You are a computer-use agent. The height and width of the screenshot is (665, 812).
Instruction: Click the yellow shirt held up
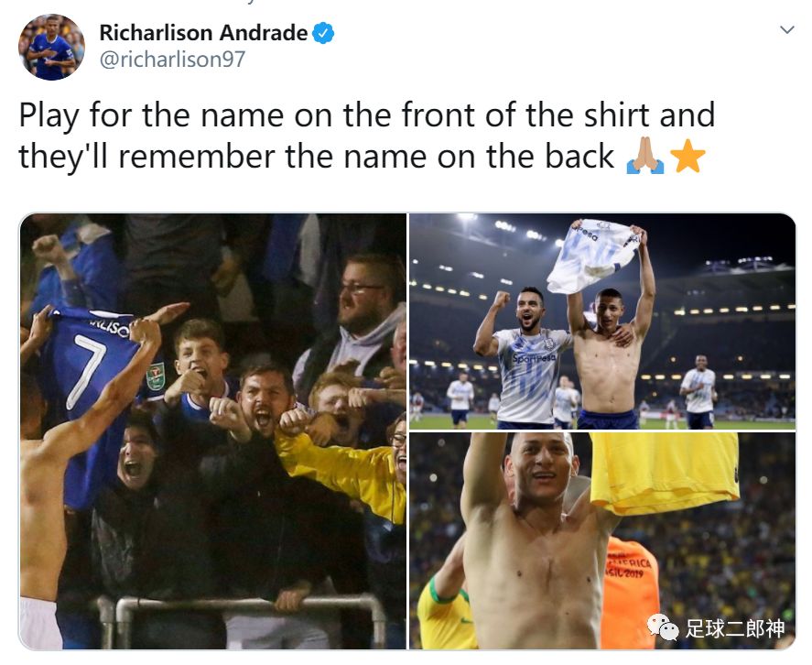point(665,471)
